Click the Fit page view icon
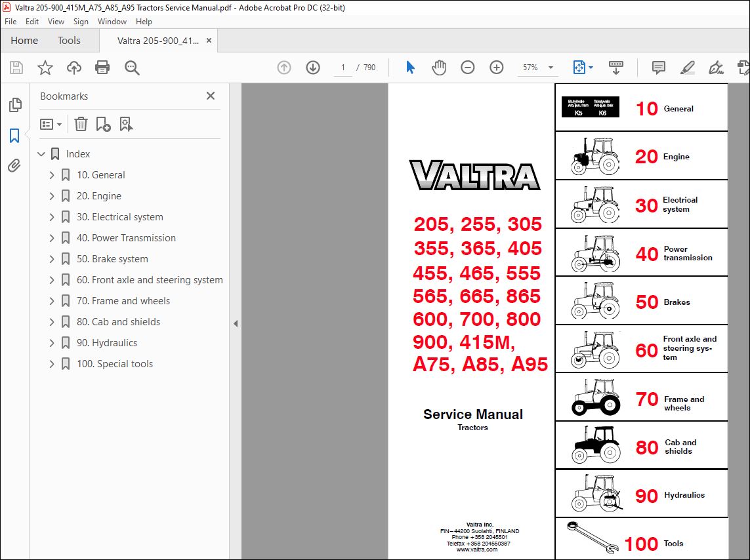The height and width of the screenshot is (560, 750). pos(579,68)
